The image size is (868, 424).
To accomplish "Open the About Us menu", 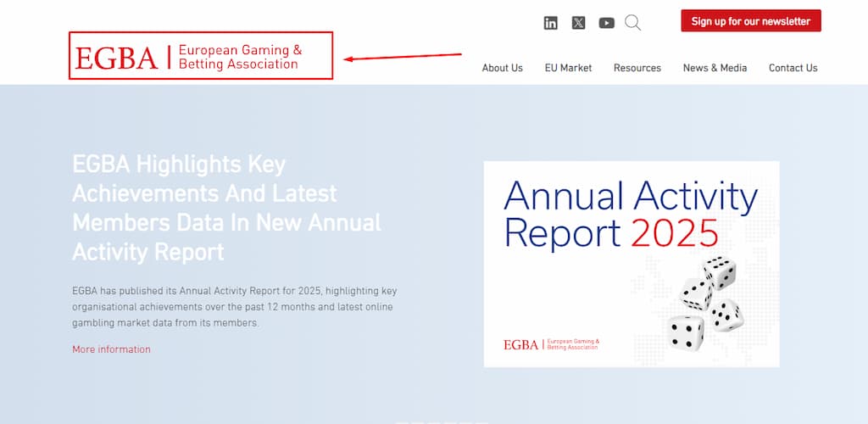I will click(x=502, y=68).
